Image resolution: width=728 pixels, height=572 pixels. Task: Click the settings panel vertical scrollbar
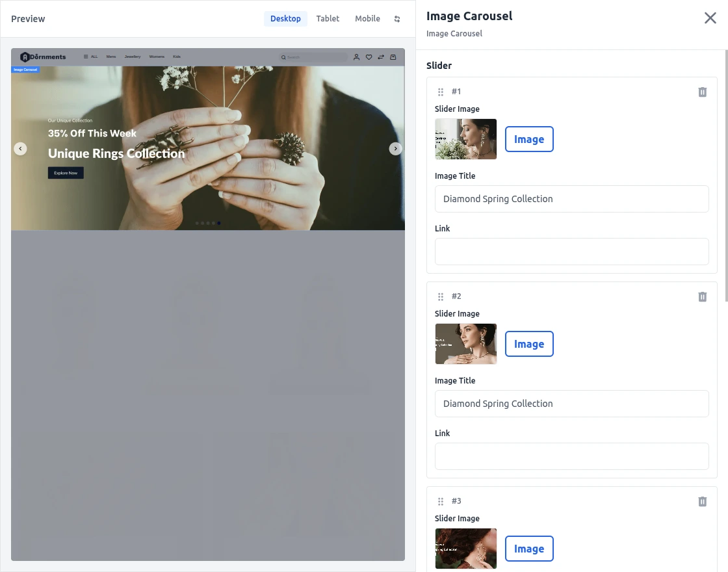pyautogui.click(x=727, y=175)
